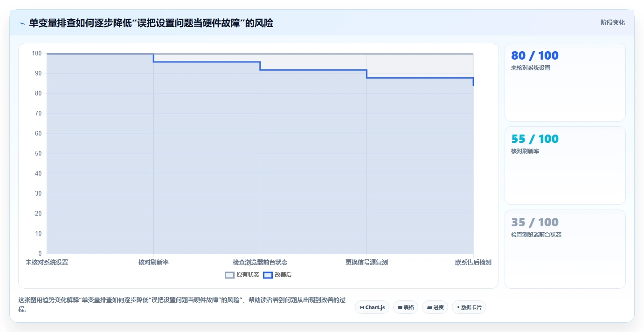Click the 35 / 100 score value
The width and height of the screenshot is (644, 332).
coord(535,222)
